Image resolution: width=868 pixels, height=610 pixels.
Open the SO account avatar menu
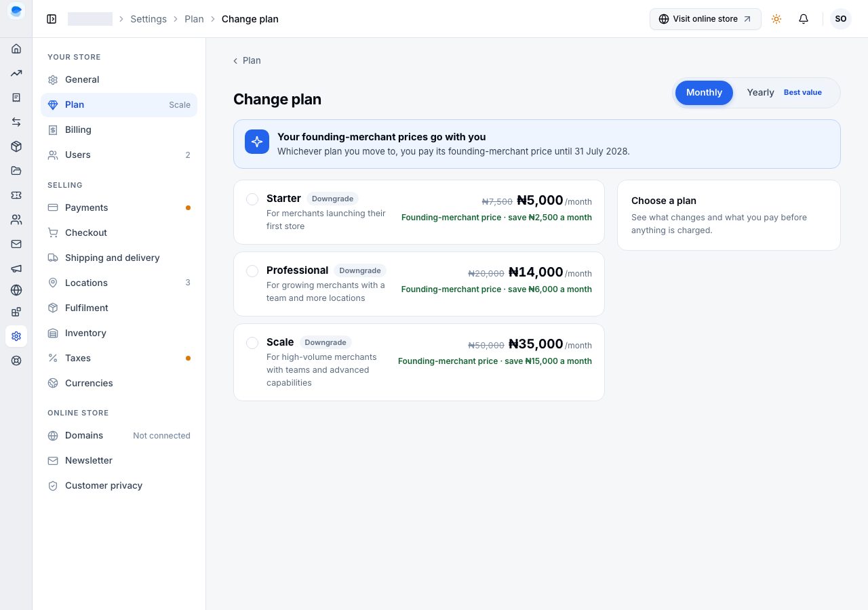(841, 19)
